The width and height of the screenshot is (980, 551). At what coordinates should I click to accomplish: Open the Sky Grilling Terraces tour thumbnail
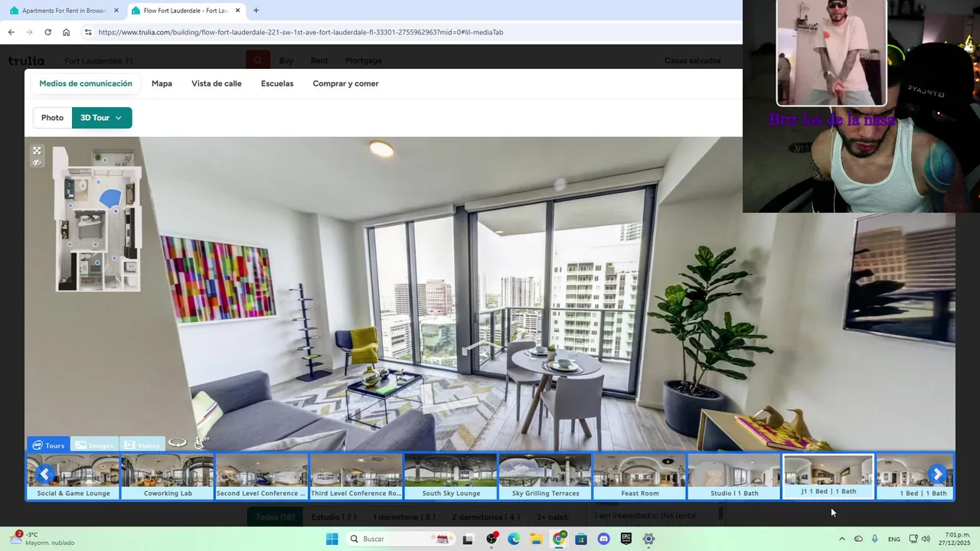[545, 477]
